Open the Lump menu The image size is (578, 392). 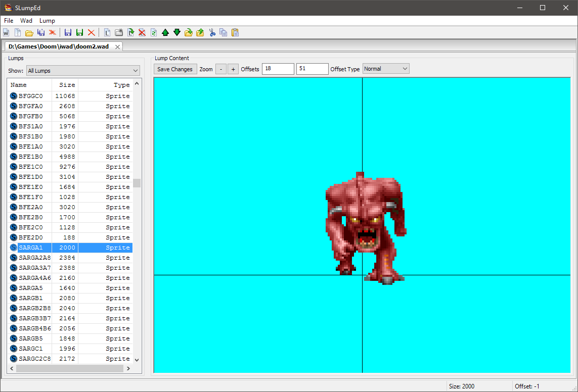[x=47, y=21]
